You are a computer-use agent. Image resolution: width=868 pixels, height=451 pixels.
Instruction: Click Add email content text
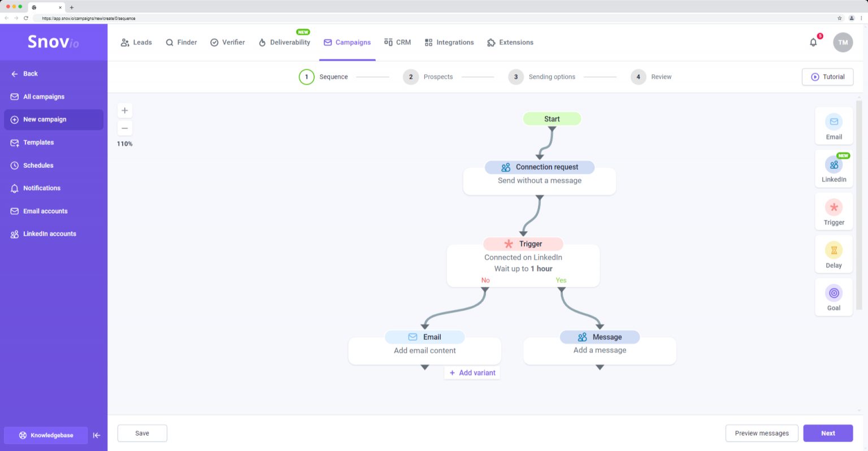pos(425,351)
